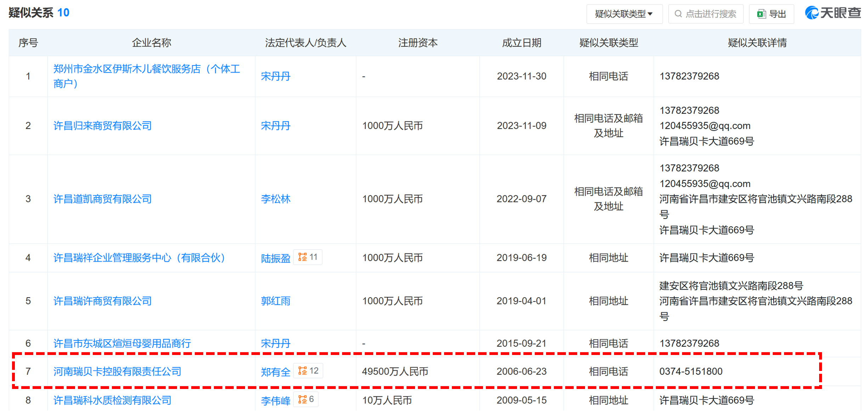Image resolution: width=868 pixels, height=418 pixels.
Task: Open 郑有全's enterprise graph badge 12
Action: pyautogui.click(x=308, y=371)
